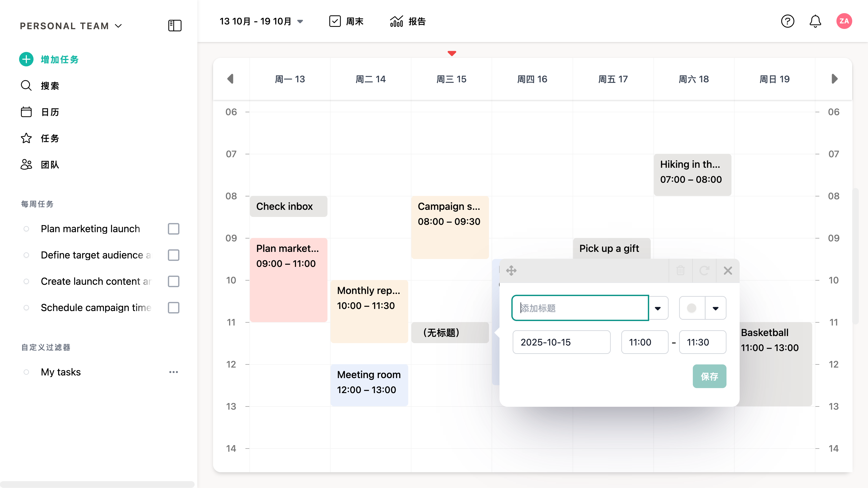The image size is (868, 488).
Task: Open the help question mark icon
Action: pos(788,21)
